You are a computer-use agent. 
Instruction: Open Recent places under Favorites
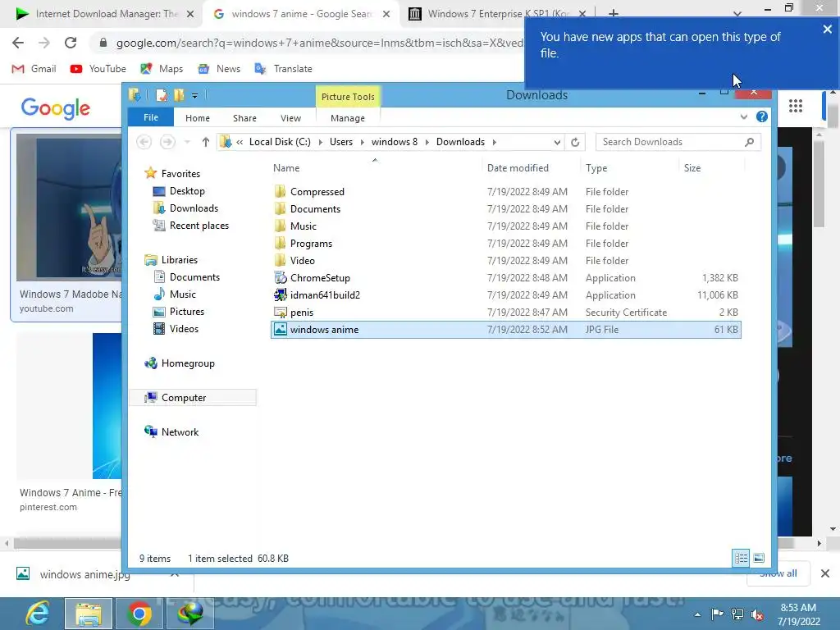[x=199, y=226]
